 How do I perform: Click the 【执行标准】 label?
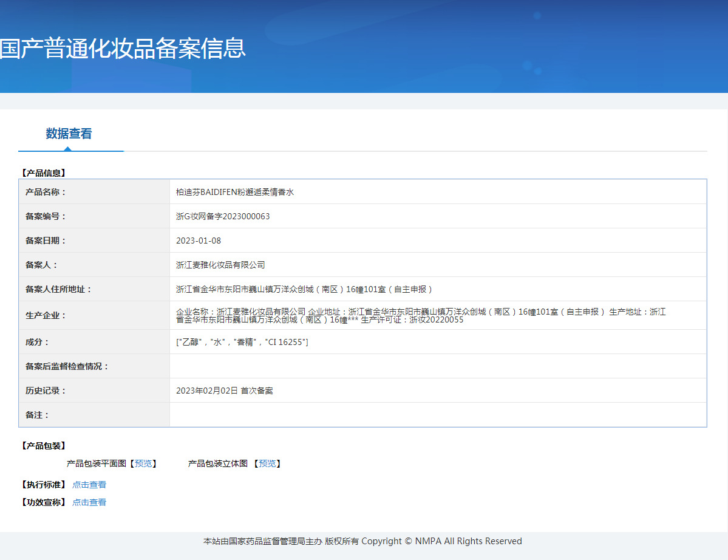(44, 485)
